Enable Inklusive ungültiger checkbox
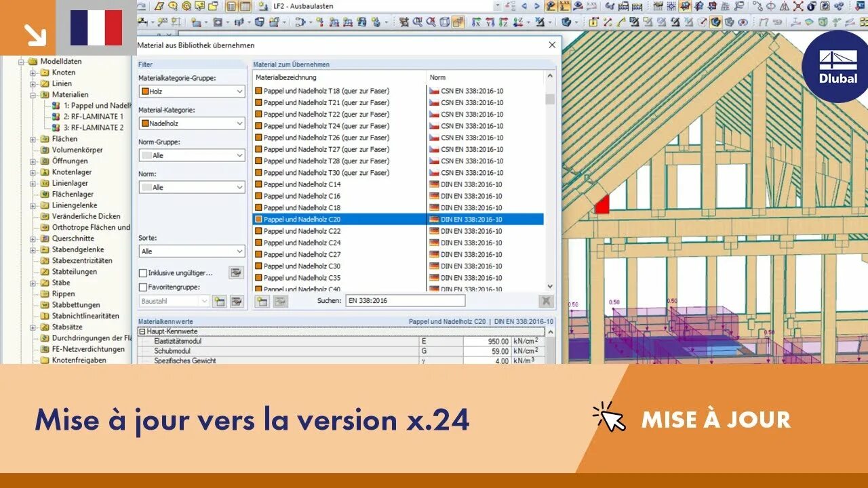This screenshot has height=488, width=868. (x=142, y=273)
